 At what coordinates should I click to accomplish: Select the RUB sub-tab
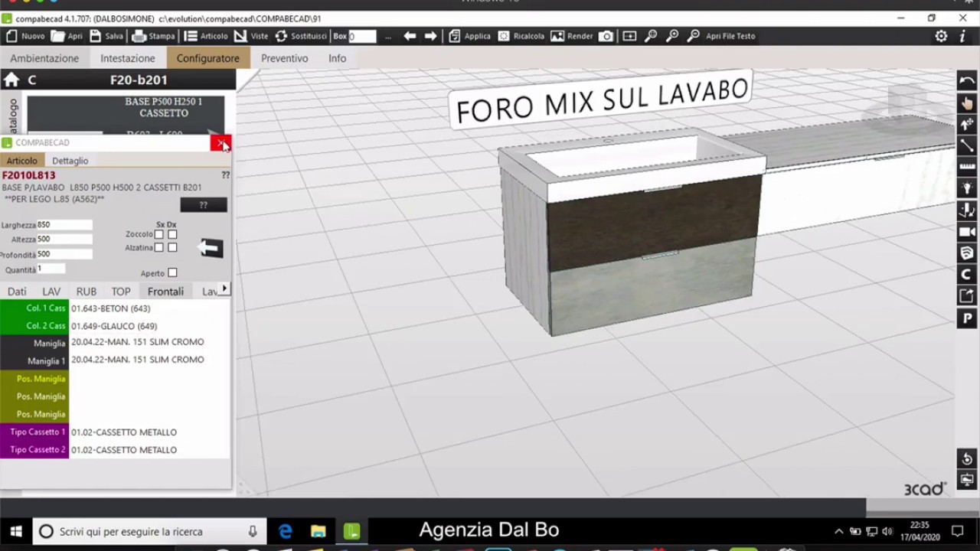[86, 292]
